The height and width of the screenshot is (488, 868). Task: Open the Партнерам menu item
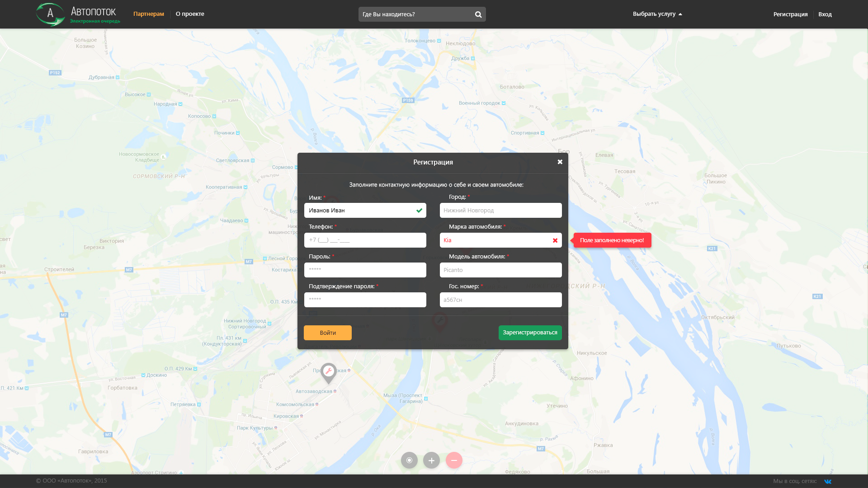click(148, 14)
